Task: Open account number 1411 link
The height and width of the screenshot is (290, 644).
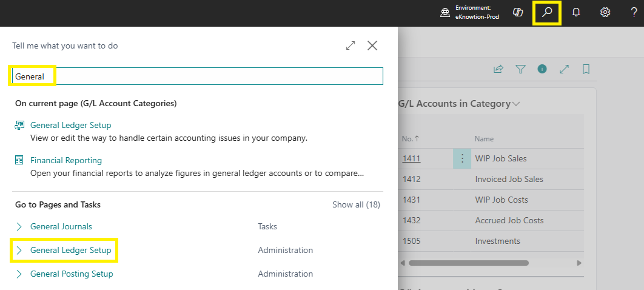Action: pos(411,159)
